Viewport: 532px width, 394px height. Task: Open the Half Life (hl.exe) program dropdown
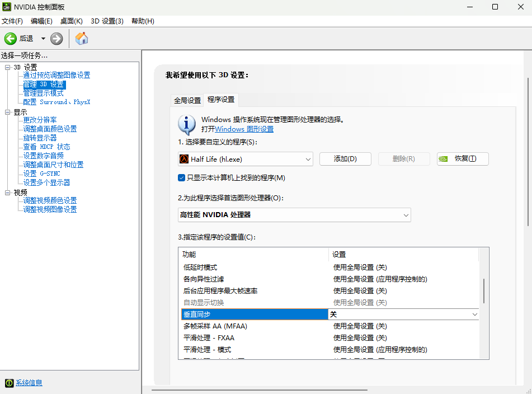pos(246,159)
